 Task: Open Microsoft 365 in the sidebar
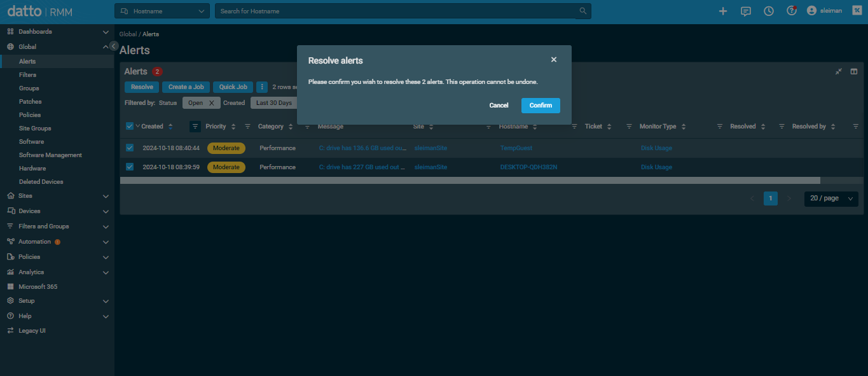click(x=38, y=286)
